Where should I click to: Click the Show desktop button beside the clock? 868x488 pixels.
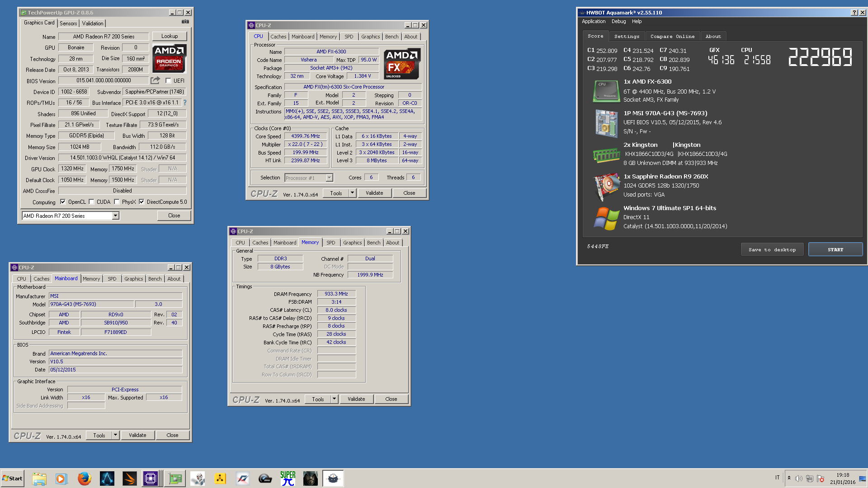(x=863, y=479)
